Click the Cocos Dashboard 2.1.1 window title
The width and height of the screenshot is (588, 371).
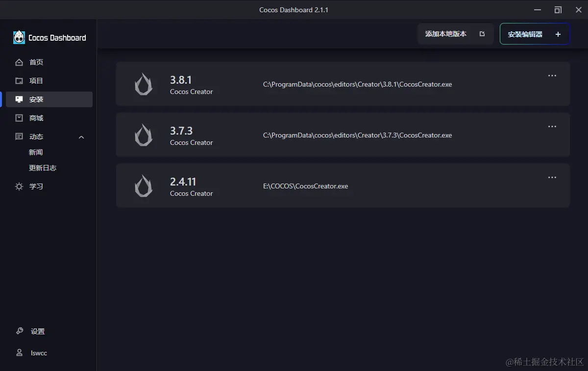coord(294,10)
